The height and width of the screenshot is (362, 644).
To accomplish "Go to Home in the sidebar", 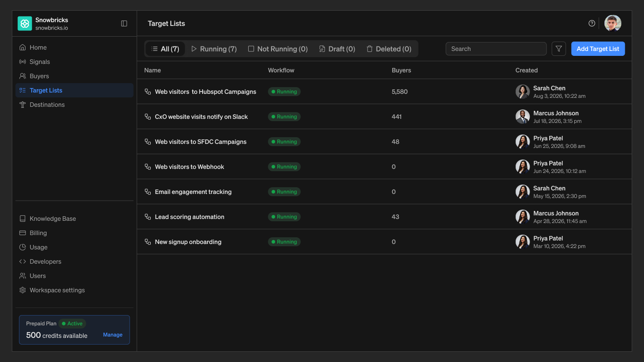I will tap(74, 47).
